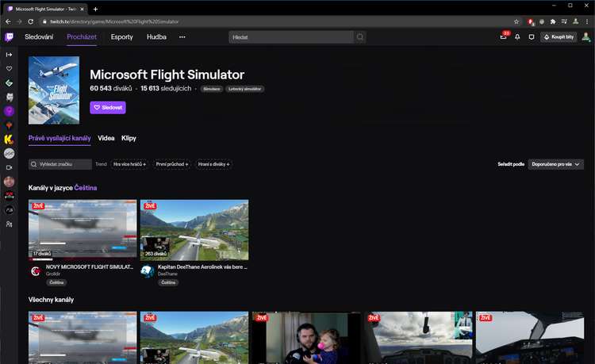
Task: Open the green arrow channel avatar in sidebar
Action: [x=9, y=83]
